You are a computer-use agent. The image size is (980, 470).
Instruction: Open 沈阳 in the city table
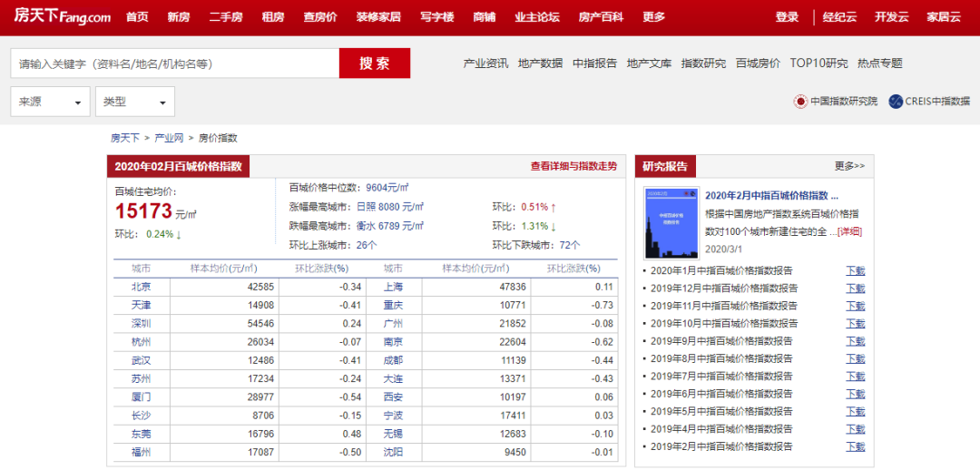(393, 453)
